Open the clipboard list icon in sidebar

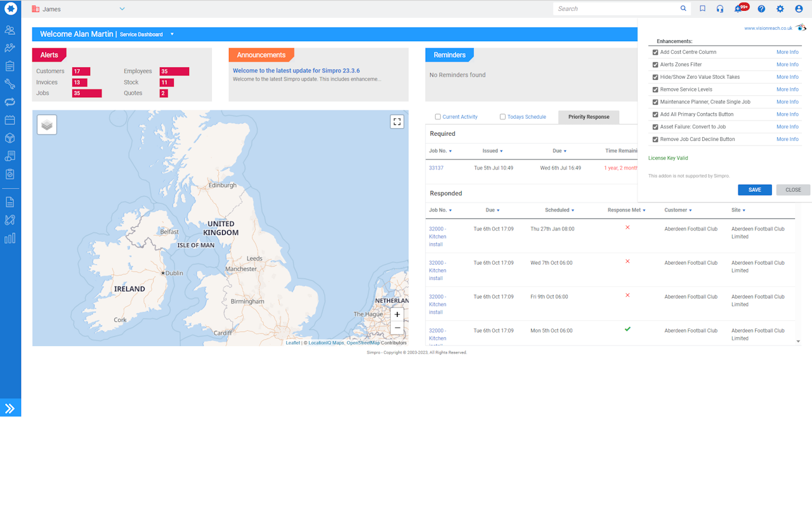pyautogui.click(x=10, y=66)
